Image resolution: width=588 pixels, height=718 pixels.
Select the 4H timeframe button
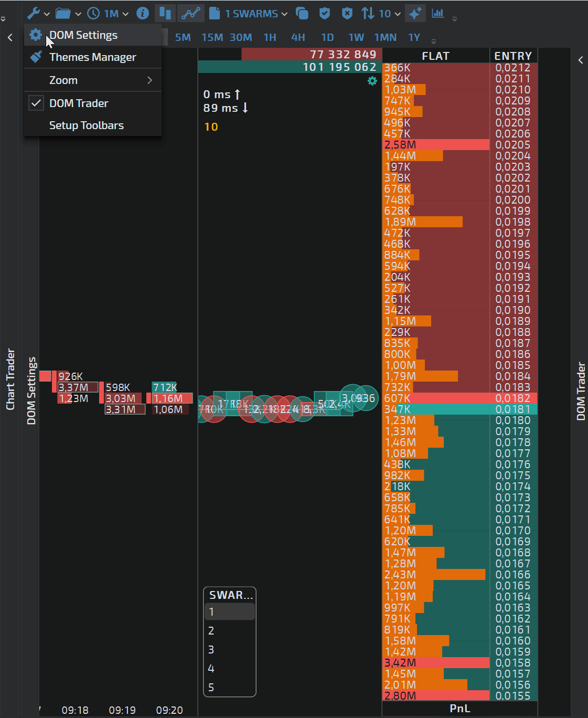coord(298,38)
